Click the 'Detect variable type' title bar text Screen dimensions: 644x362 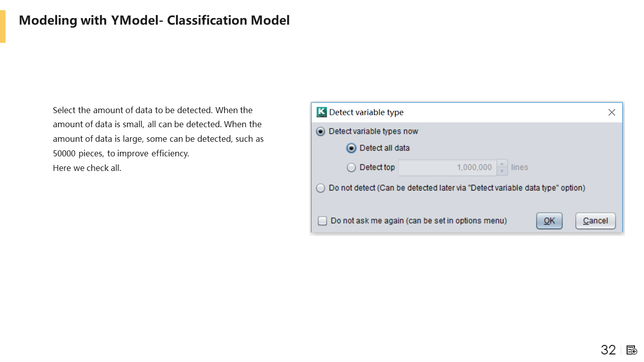366,112
